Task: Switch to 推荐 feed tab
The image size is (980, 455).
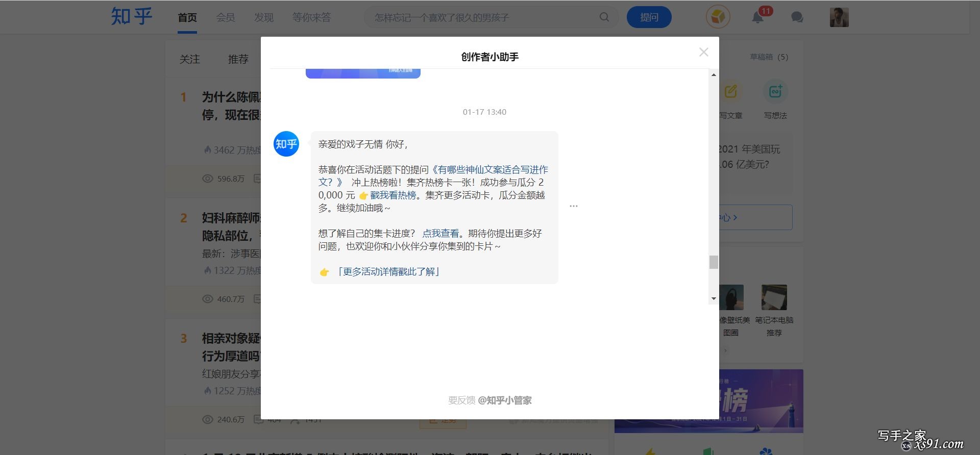Action: point(238,59)
